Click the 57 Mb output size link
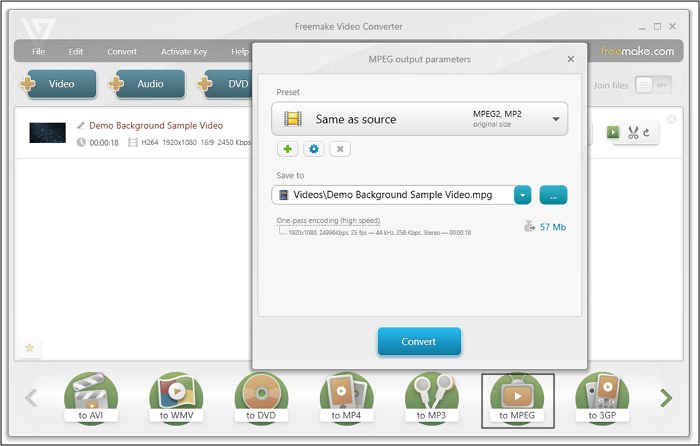 pyautogui.click(x=553, y=227)
